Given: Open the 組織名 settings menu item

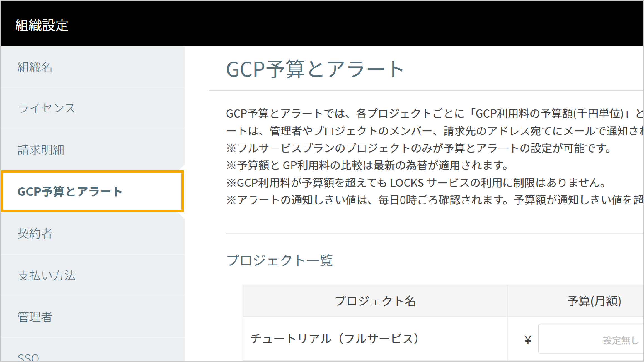Looking at the screenshot, I should 92,67.
